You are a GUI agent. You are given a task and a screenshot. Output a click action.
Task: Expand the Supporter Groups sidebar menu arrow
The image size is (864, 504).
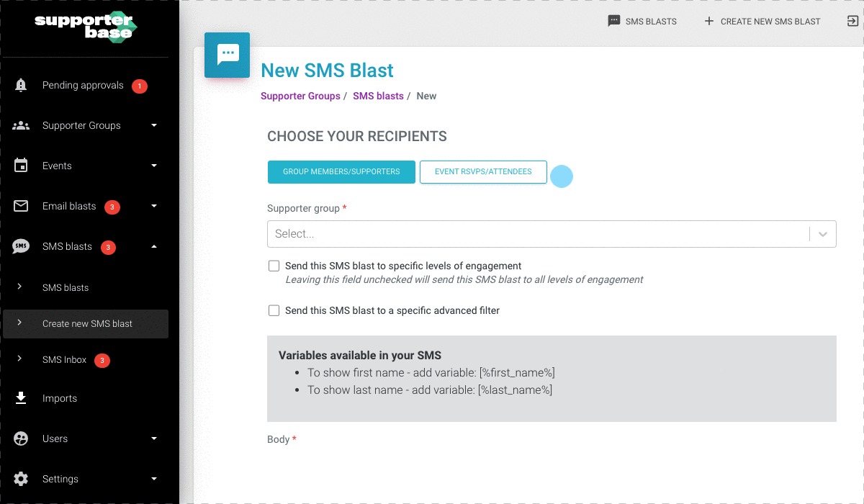point(154,125)
